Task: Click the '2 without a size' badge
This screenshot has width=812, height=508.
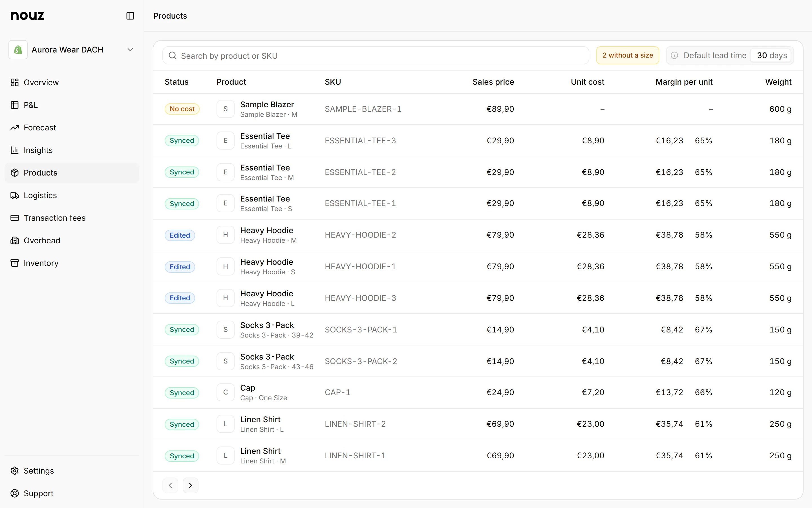Action: [627, 55]
